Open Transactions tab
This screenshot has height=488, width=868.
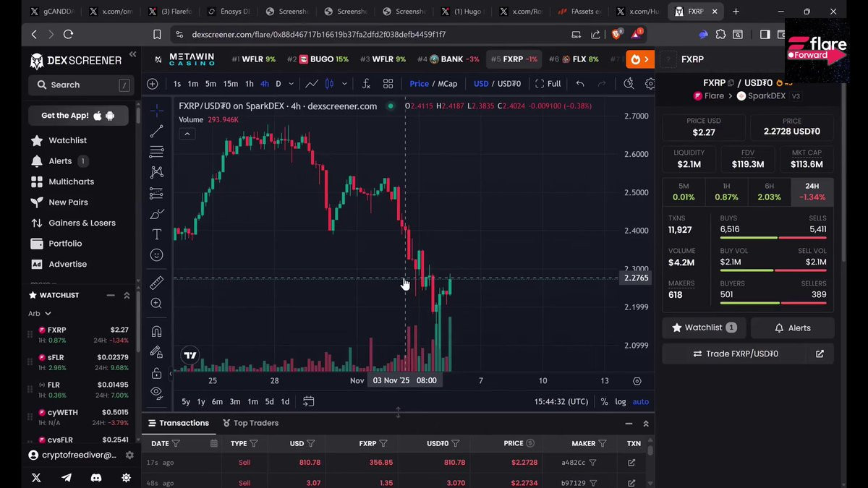click(178, 423)
